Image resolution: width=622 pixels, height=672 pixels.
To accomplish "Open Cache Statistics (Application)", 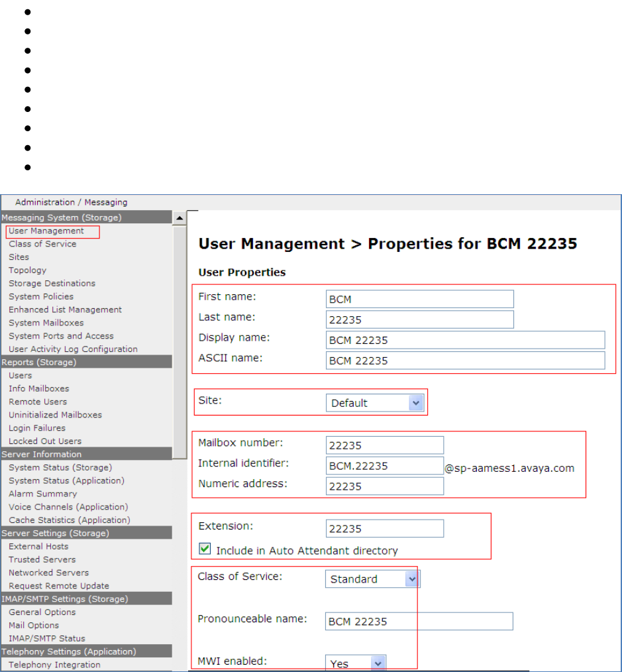I will pyautogui.click(x=70, y=520).
